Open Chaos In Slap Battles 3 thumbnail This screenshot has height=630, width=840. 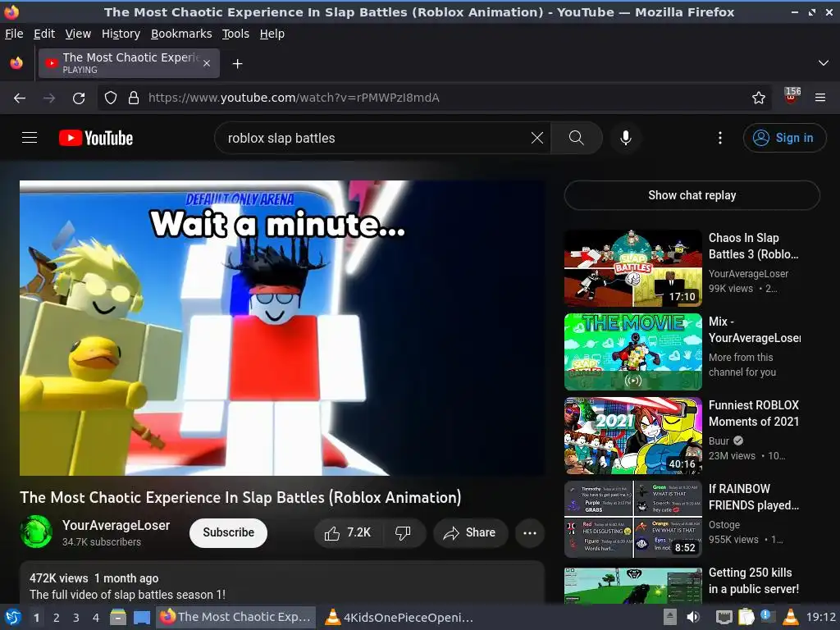click(x=632, y=268)
